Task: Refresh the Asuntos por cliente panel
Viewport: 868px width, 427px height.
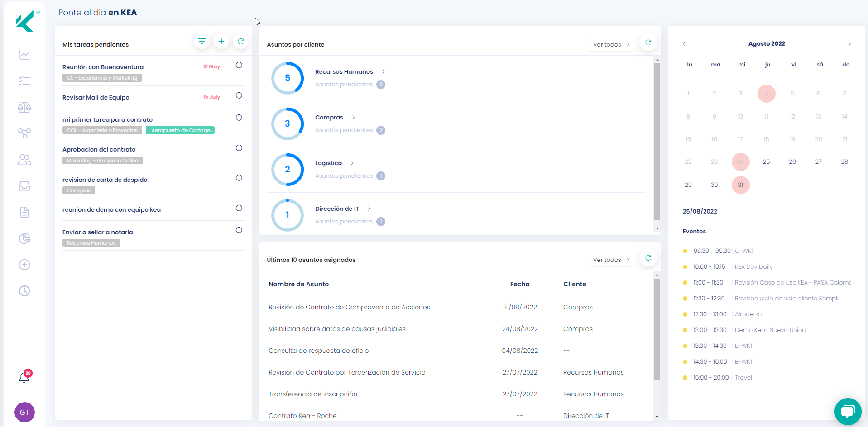Action: point(648,42)
